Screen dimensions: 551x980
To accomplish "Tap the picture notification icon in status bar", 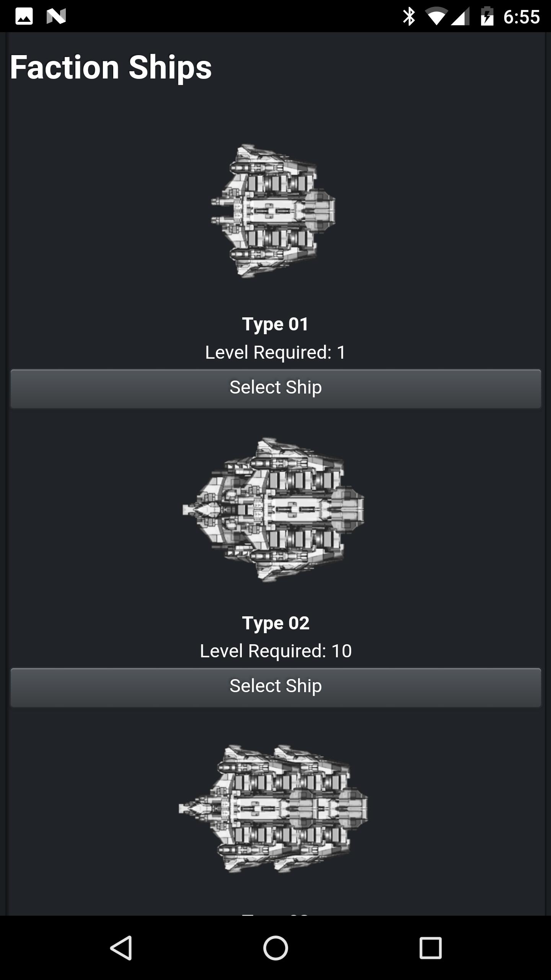I will [x=24, y=16].
